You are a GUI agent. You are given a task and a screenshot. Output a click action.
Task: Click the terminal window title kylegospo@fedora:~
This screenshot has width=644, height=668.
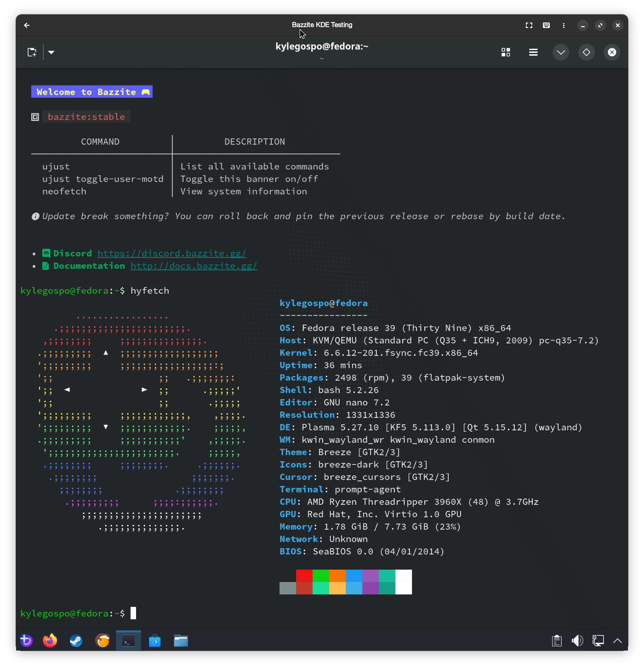322,46
